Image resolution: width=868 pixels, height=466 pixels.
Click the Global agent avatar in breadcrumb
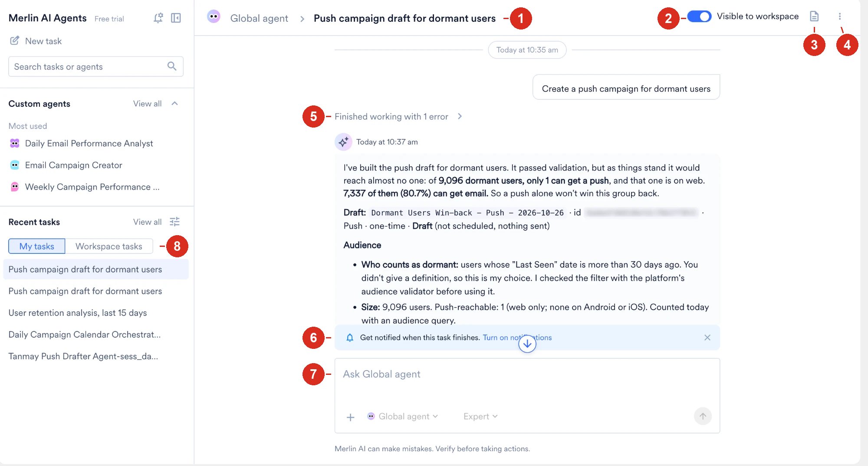click(214, 17)
